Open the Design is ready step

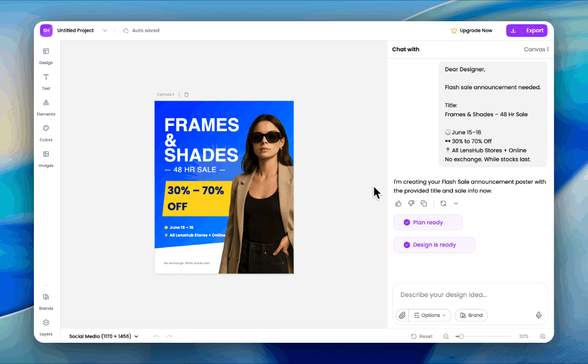(434, 245)
